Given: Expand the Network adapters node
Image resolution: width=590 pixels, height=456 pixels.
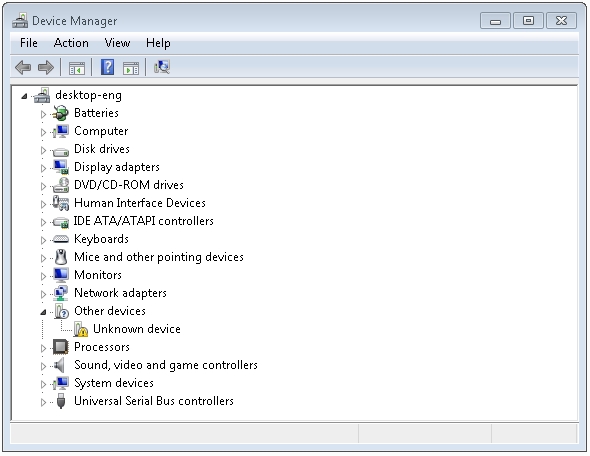Looking at the screenshot, I should (x=43, y=294).
